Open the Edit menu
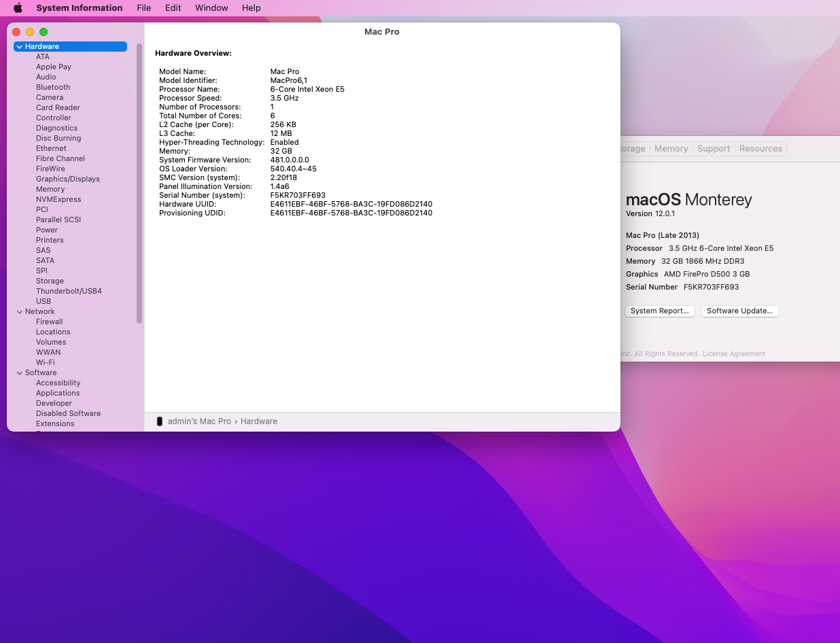This screenshot has height=643, width=840. pos(173,8)
